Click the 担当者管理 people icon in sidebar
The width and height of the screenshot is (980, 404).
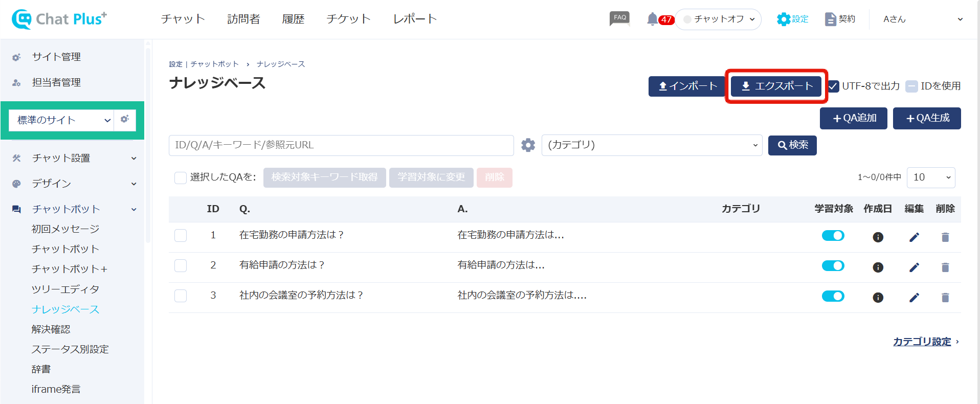(16, 82)
